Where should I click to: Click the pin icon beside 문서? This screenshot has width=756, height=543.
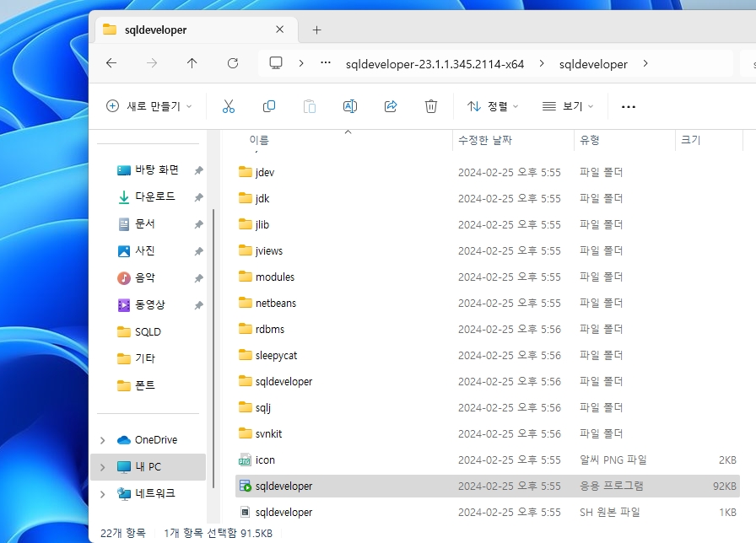(198, 224)
